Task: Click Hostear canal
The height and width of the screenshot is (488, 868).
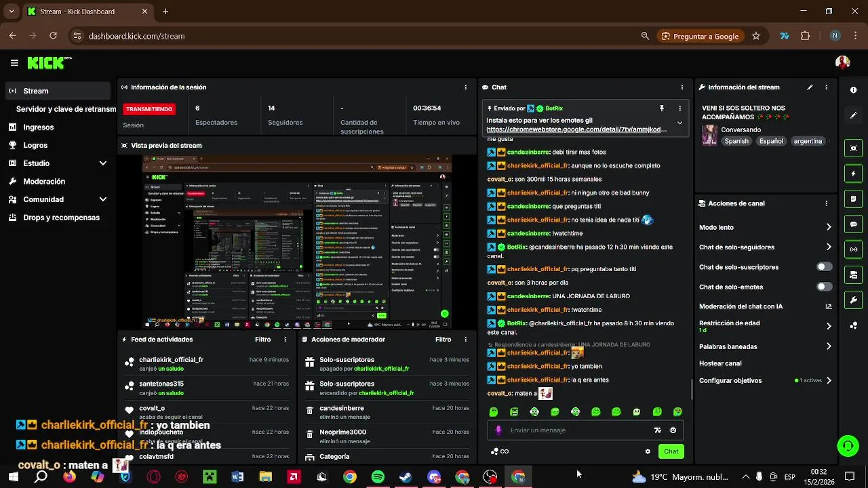Action: pos(720,363)
